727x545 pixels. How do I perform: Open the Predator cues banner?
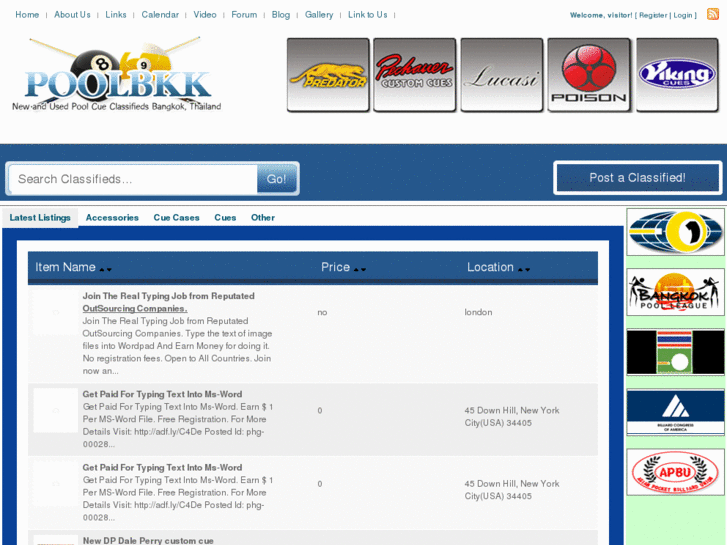tap(328, 75)
